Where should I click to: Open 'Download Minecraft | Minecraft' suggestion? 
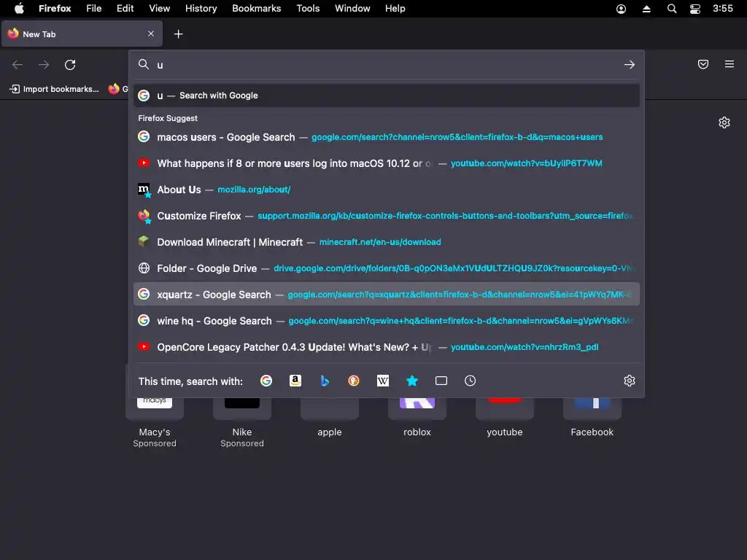tap(387, 242)
